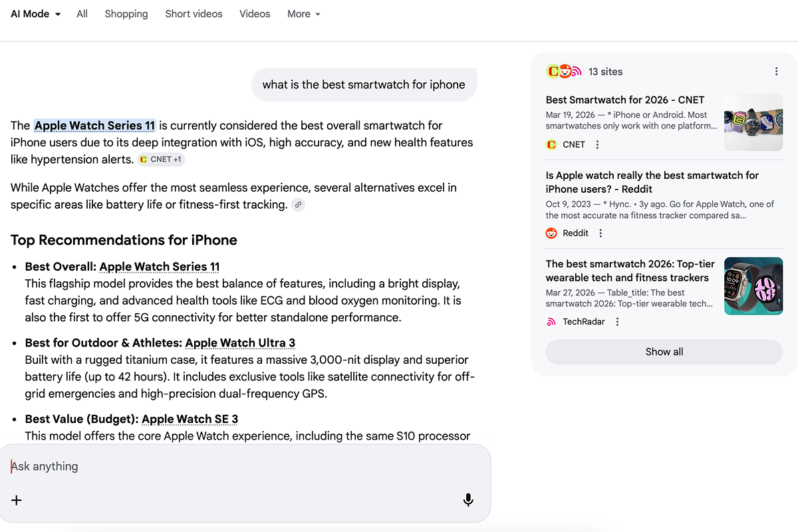Open TechRadar best smartwatch 2026 article
The height and width of the screenshot is (532, 798).
[x=630, y=271]
